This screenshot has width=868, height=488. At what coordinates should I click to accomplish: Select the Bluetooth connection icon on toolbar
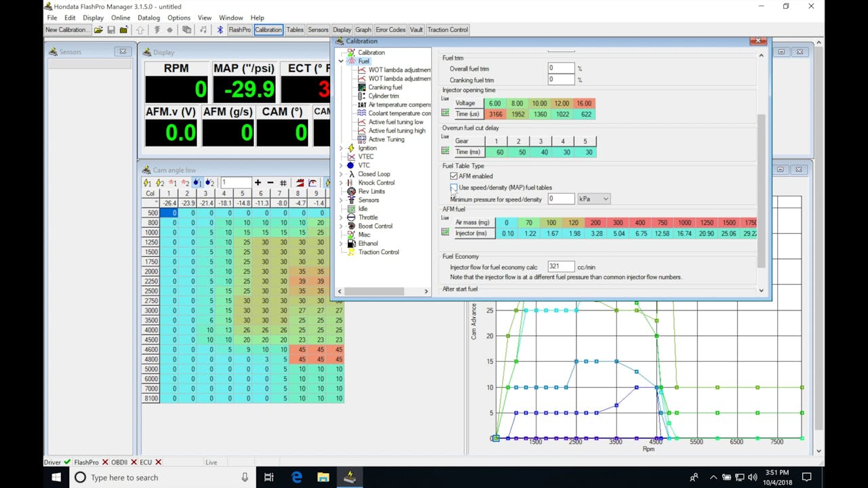click(x=219, y=29)
